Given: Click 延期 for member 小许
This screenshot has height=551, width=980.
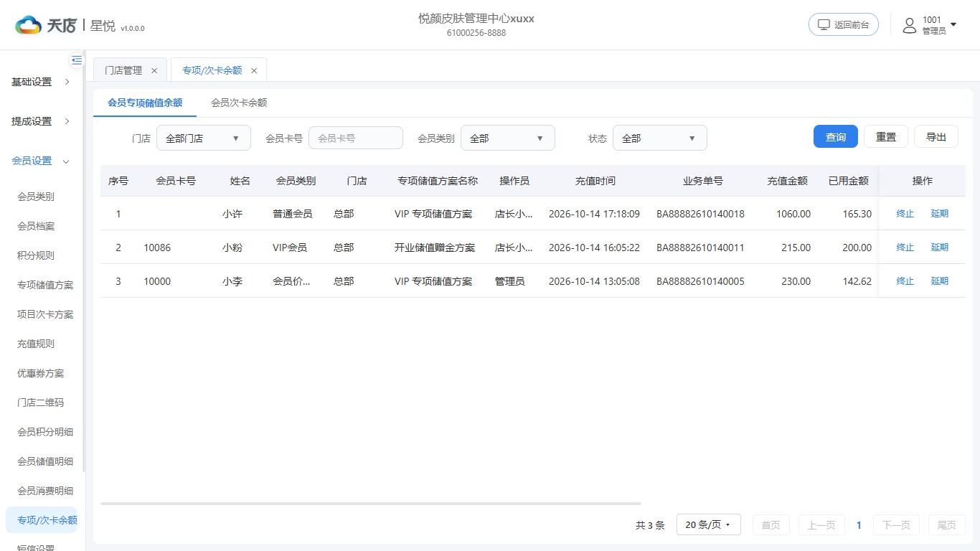Looking at the screenshot, I should [940, 214].
